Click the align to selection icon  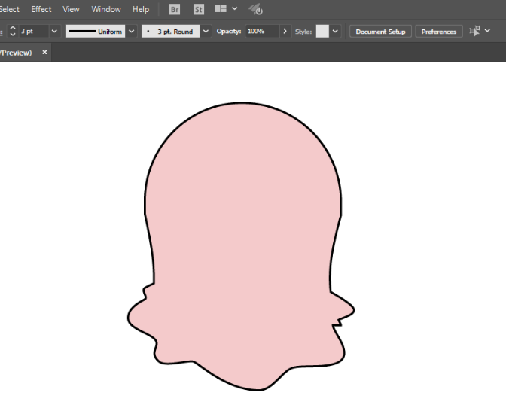[x=475, y=31]
